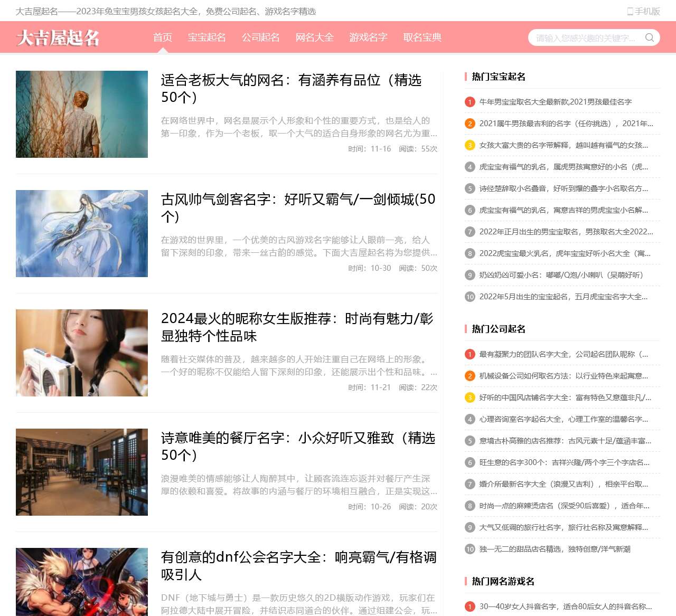Click the 热门宝宝起名 section heading
This screenshot has width=676, height=616.
pos(499,77)
